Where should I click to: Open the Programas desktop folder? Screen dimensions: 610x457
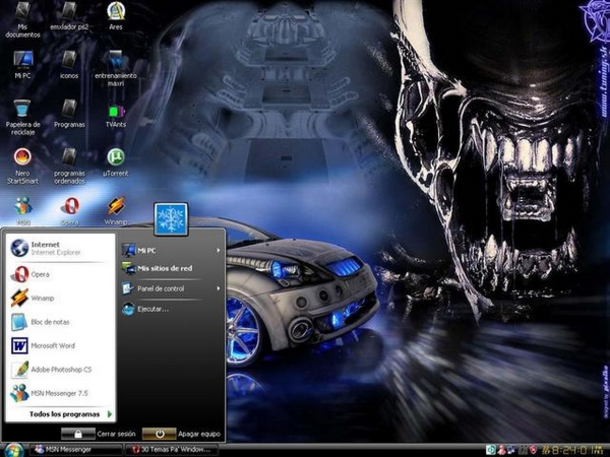[69, 114]
